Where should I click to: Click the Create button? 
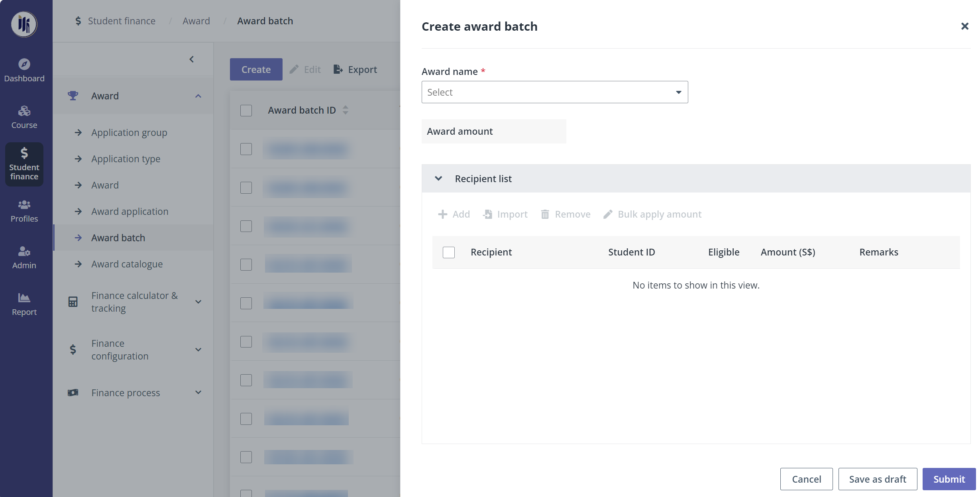[256, 69]
